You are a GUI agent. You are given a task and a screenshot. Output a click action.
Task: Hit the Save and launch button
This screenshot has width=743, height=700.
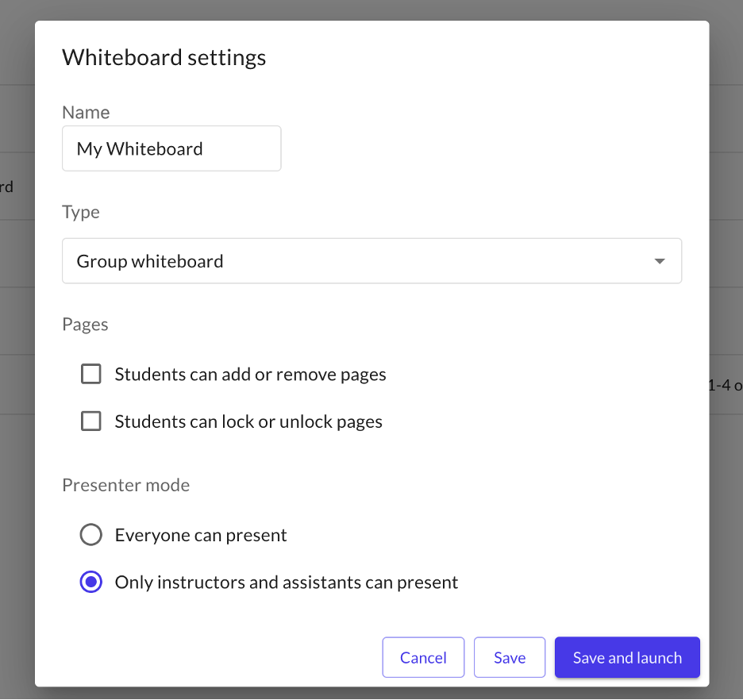pos(627,657)
